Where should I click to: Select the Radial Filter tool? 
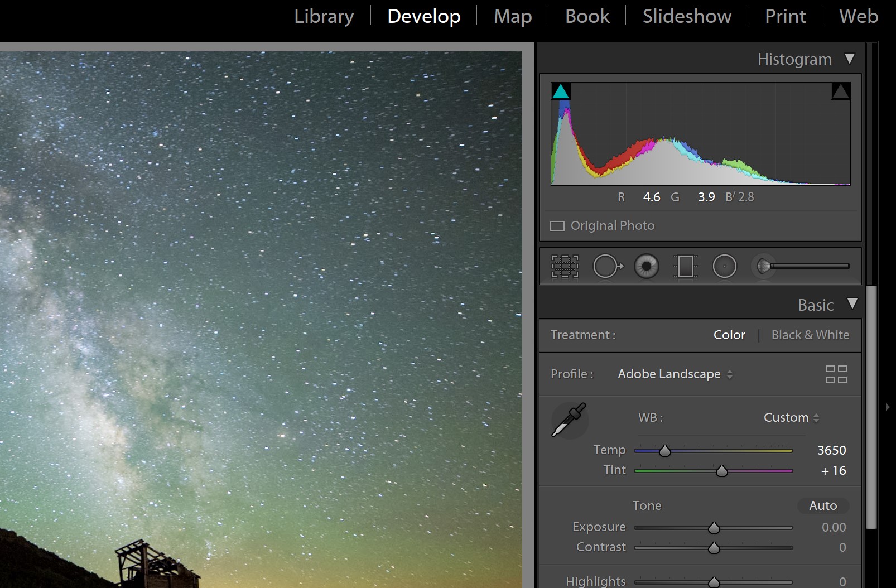[x=725, y=266]
